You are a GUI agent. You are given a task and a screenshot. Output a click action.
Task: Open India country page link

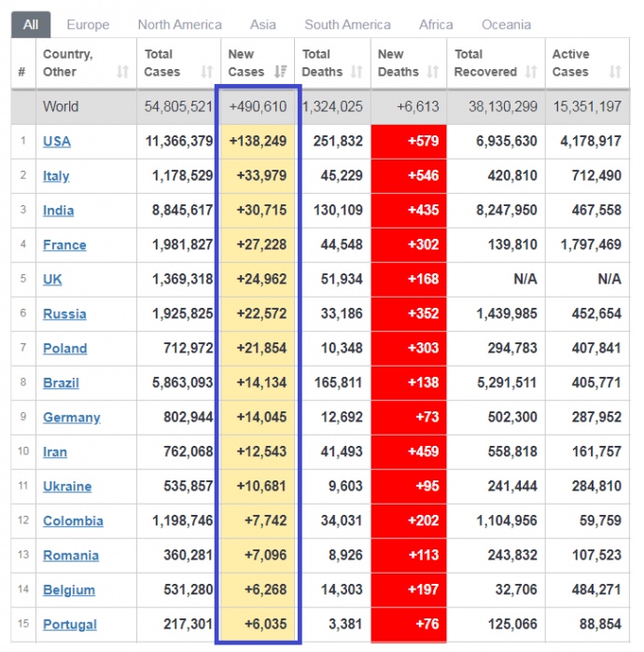[58, 211]
